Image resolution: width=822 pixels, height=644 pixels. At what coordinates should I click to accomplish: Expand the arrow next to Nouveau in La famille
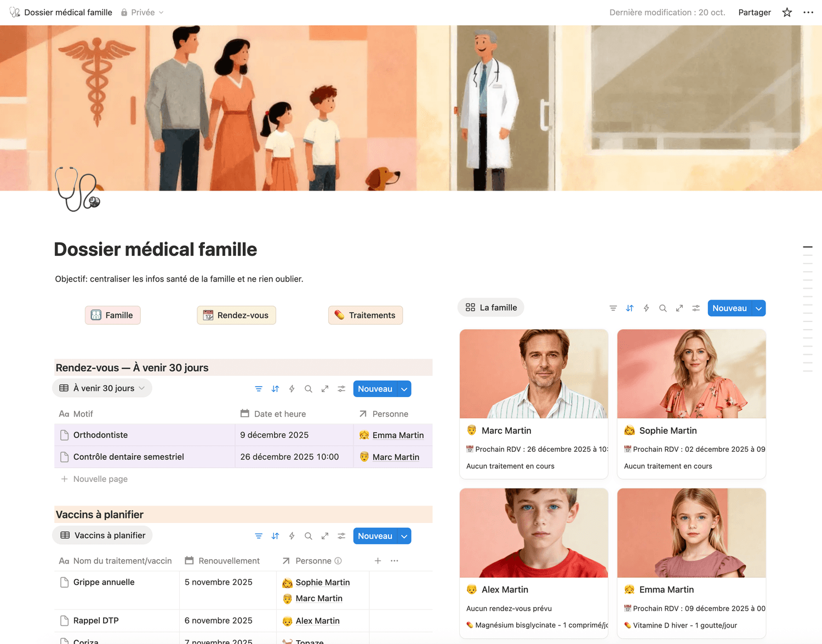click(759, 308)
